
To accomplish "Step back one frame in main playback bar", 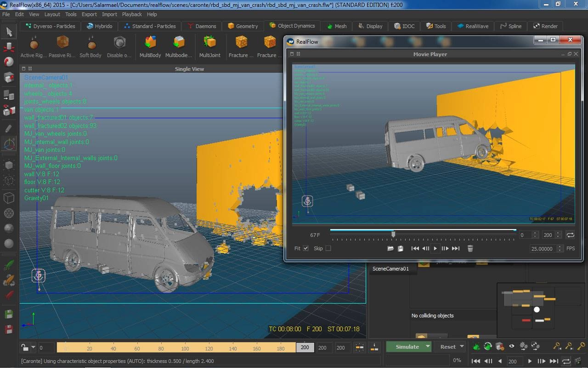I will click(x=489, y=361).
